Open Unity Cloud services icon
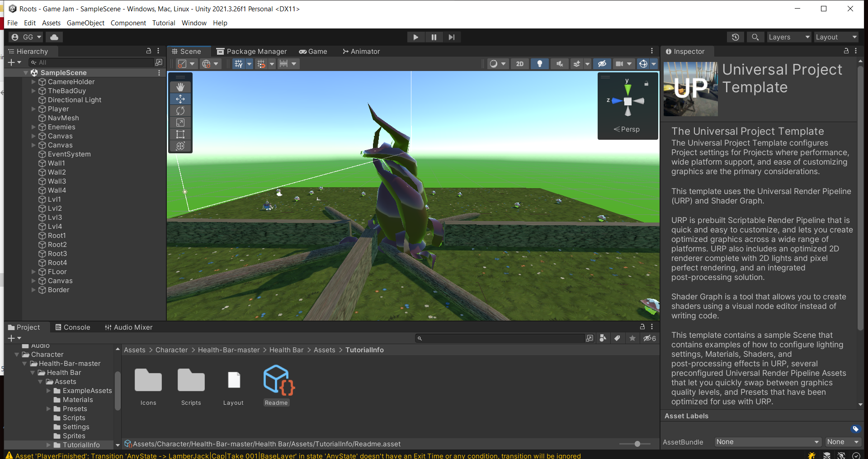 coord(54,37)
